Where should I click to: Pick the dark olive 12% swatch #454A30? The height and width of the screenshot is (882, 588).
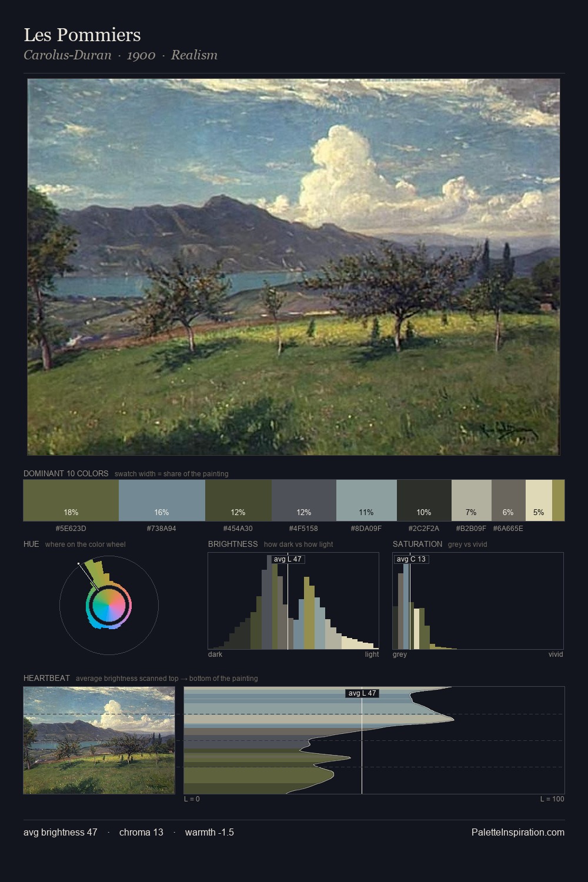coord(238,500)
